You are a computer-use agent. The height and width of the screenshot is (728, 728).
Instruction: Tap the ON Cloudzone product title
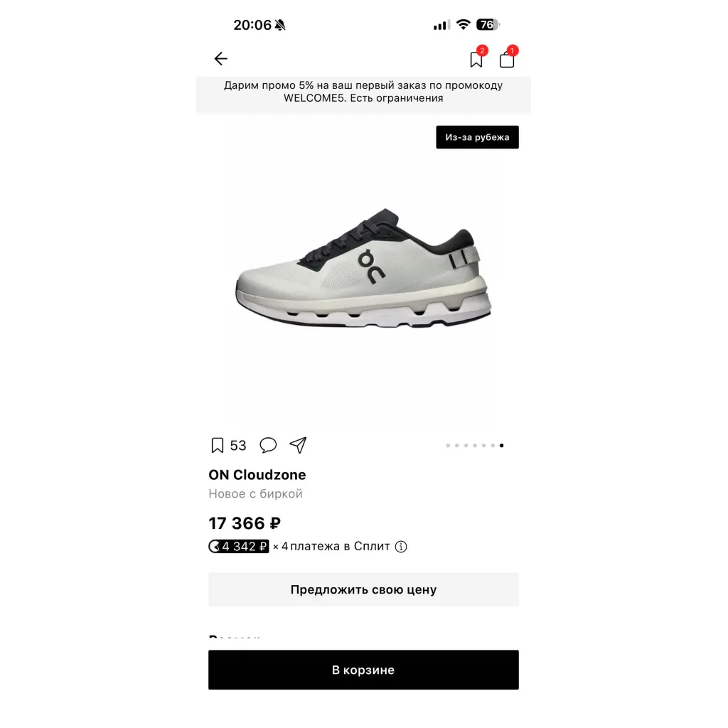coord(257,474)
